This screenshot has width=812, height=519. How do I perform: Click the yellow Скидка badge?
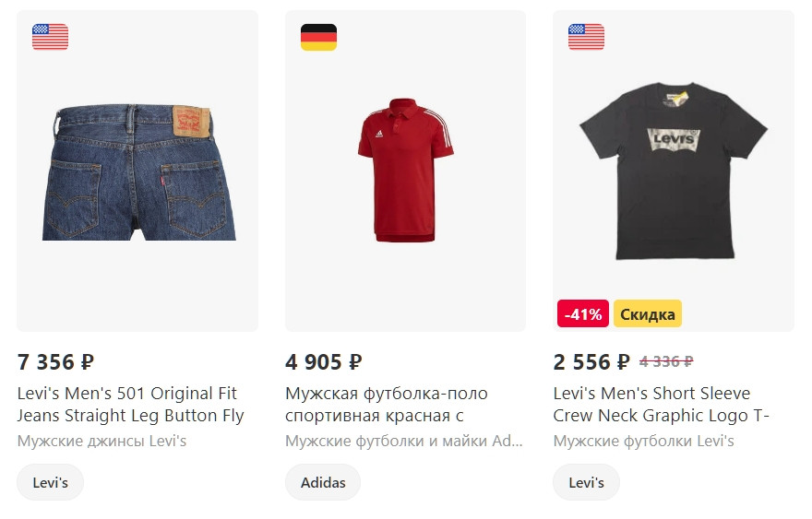click(648, 314)
